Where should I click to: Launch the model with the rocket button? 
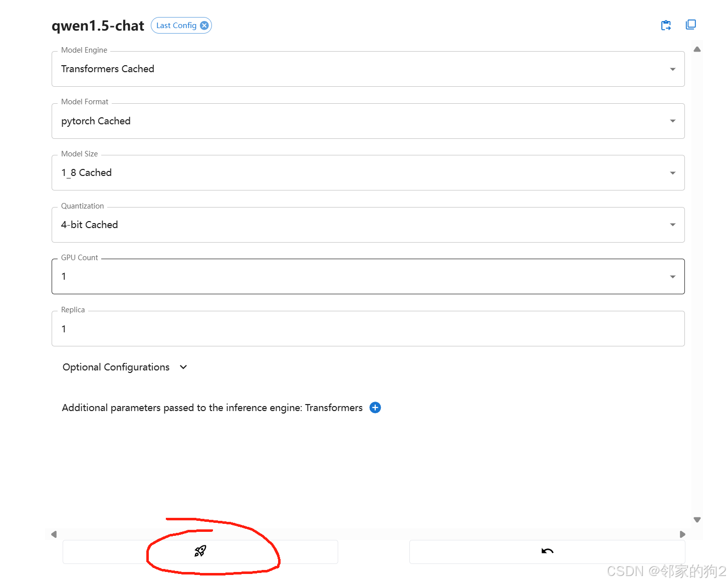click(x=200, y=551)
